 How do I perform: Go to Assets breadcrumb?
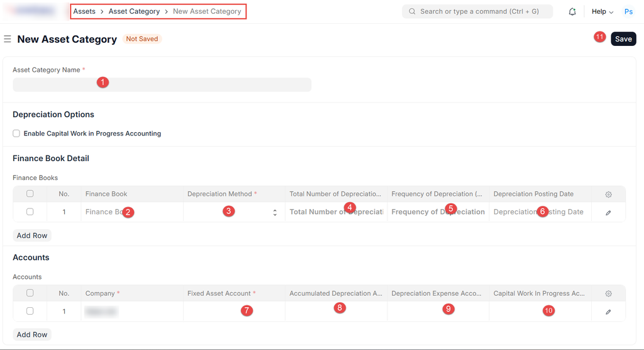[84, 11]
